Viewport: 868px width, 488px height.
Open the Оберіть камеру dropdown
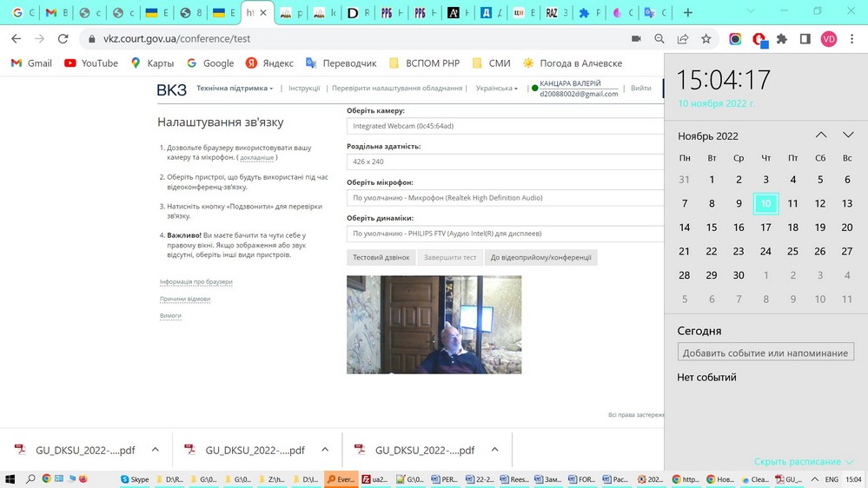tap(505, 126)
